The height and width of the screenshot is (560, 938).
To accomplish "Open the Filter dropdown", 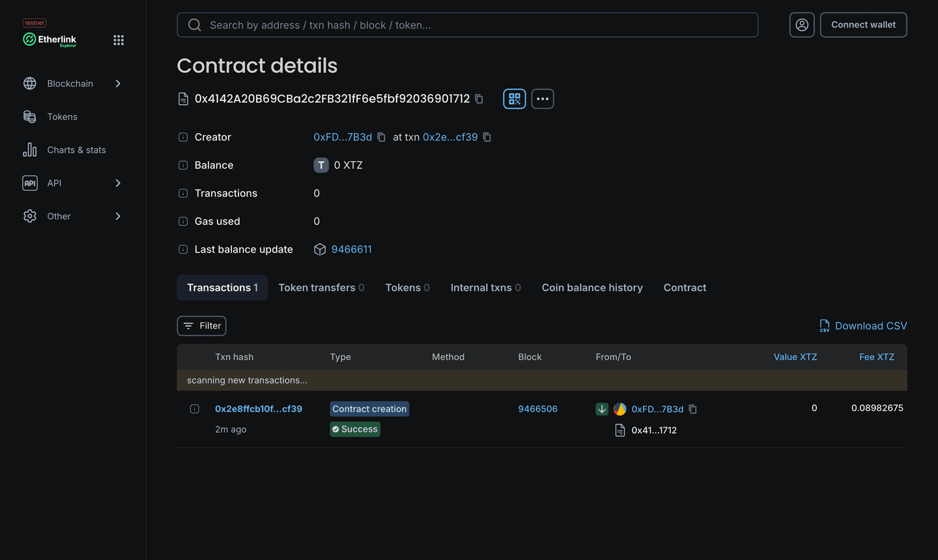I will coord(201,326).
